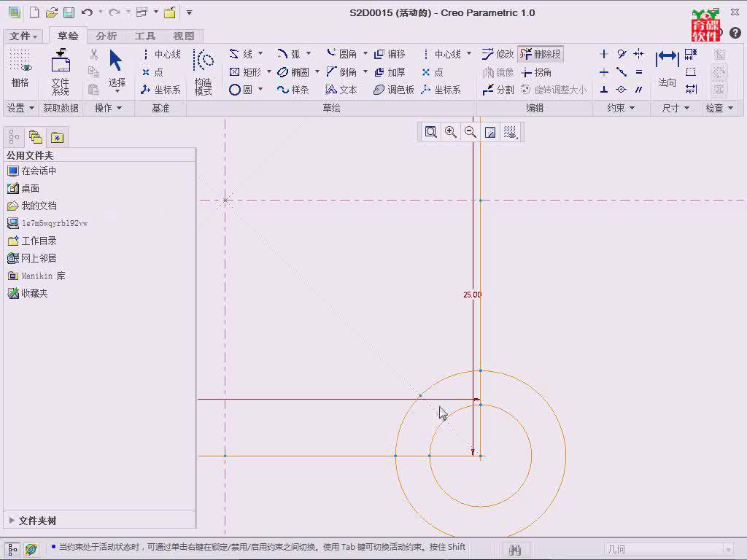Expand the 弧 arc dropdown arrow

tap(309, 53)
